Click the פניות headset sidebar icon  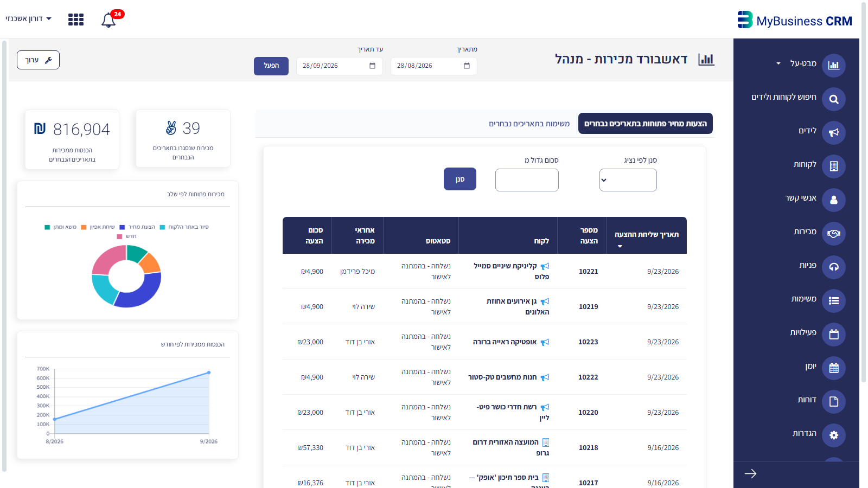point(834,267)
